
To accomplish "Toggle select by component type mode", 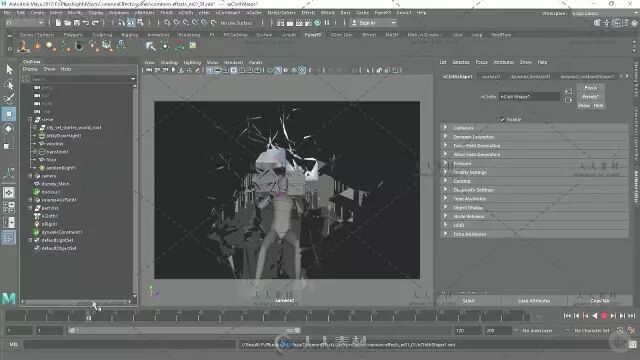I will tap(140, 23).
